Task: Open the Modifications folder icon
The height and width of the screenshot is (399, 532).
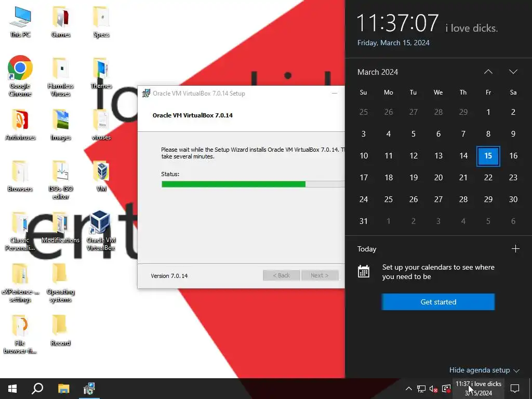Action: click(61, 227)
